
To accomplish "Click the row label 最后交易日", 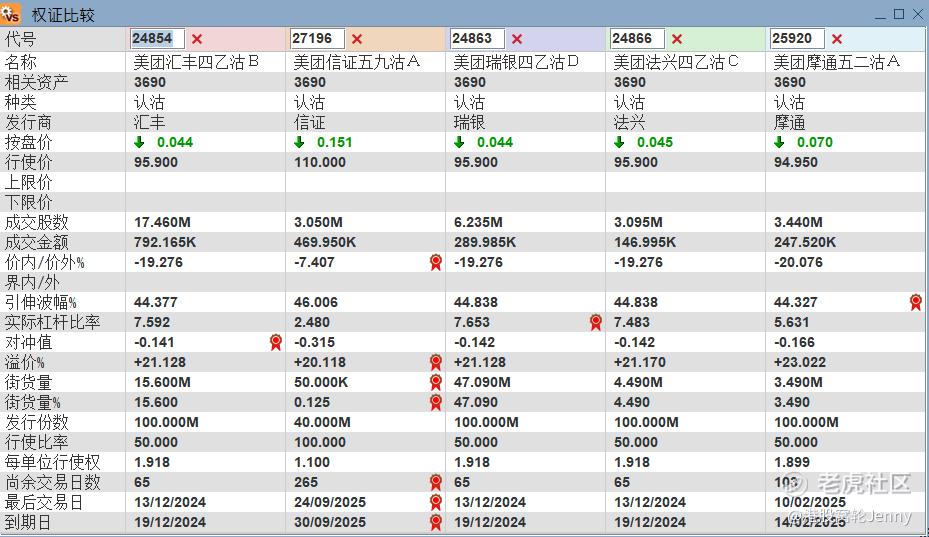I will pos(44,503).
